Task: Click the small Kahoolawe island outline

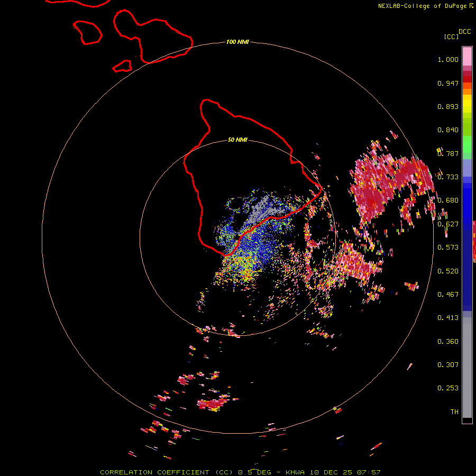Action: (122, 66)
